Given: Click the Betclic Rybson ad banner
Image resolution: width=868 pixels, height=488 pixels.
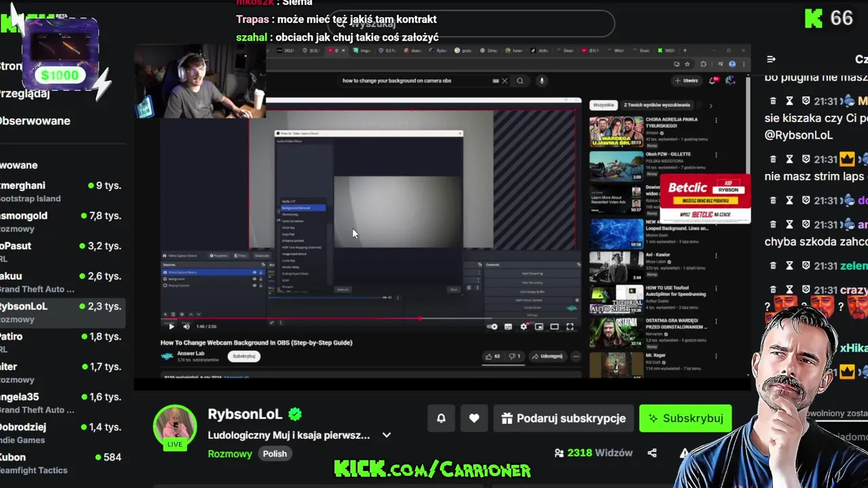Looking at the screenshot, I should click(705, 199).
